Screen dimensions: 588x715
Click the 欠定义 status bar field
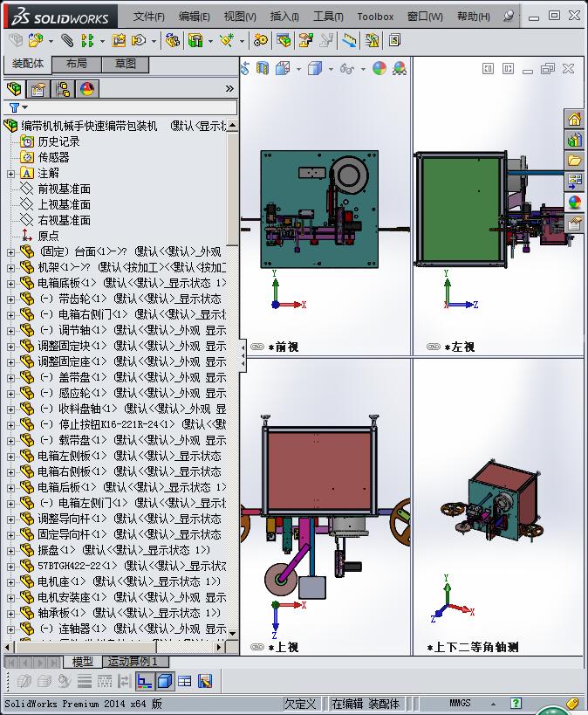click(300, 704)
